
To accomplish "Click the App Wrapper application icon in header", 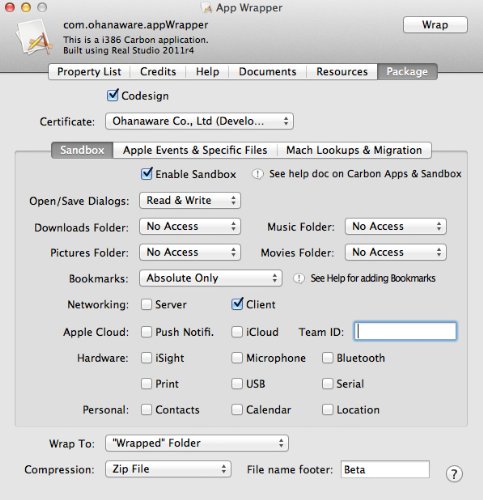I will pos(34,37).
